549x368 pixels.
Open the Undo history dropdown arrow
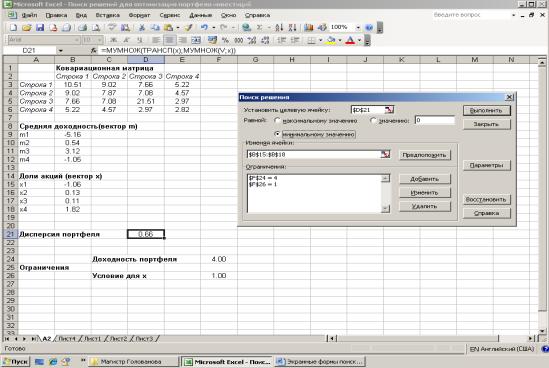tap(213, 27)
